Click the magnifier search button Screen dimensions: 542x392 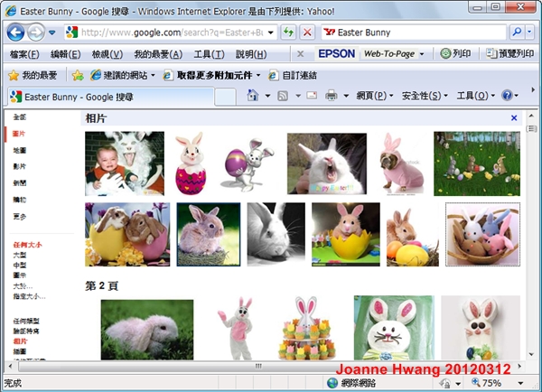[x=517, y=33]
